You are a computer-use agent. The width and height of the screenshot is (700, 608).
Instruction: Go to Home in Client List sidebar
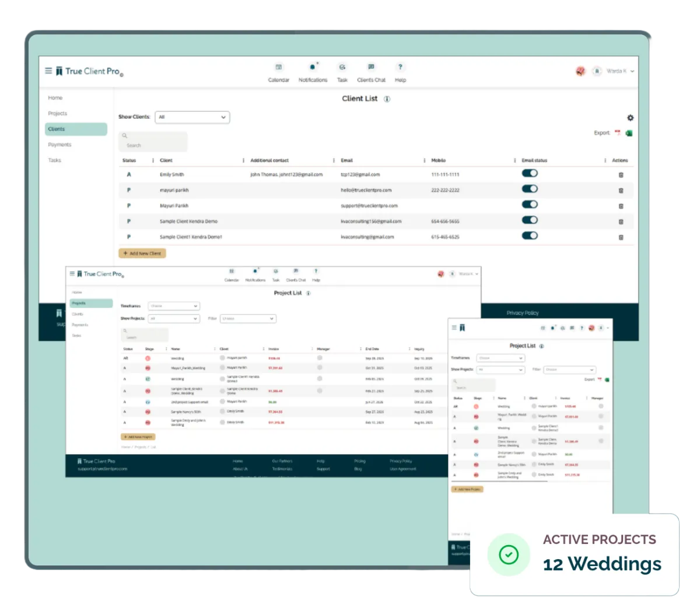[x=55, y=98]
